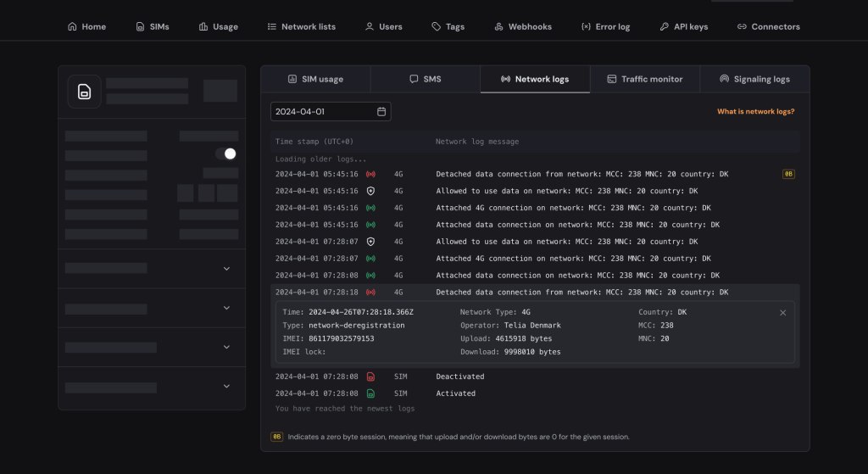The height and width of the screenshot is (474, 868).
Task: Open the 'What is network logs?' link
Action: [755, 112]
